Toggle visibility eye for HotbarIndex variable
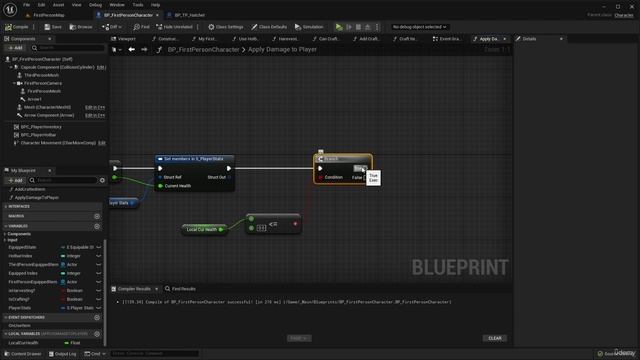This screenshot has width=640, height=360. tap(98, 256)
